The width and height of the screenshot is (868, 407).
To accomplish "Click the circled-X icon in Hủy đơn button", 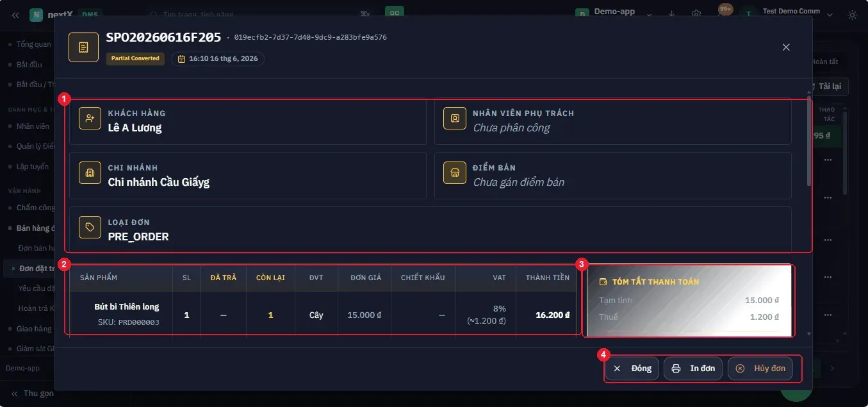I will (x=740, y=369).
